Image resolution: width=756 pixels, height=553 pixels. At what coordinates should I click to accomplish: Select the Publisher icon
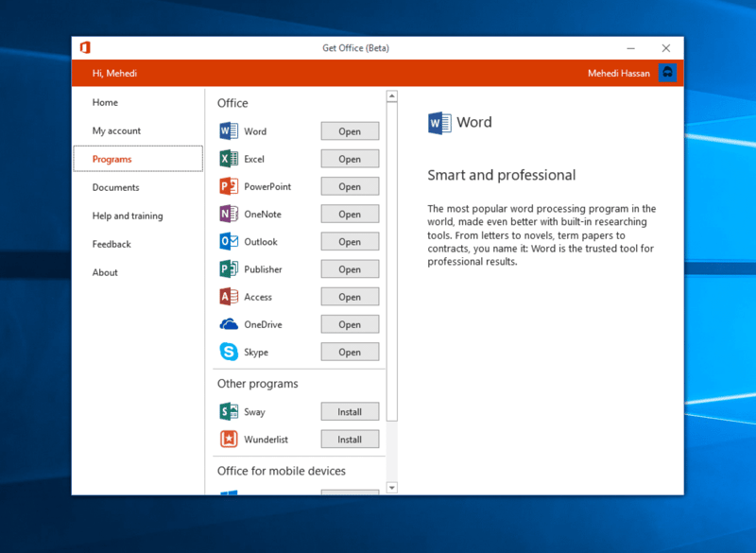[x=228, y=269]
